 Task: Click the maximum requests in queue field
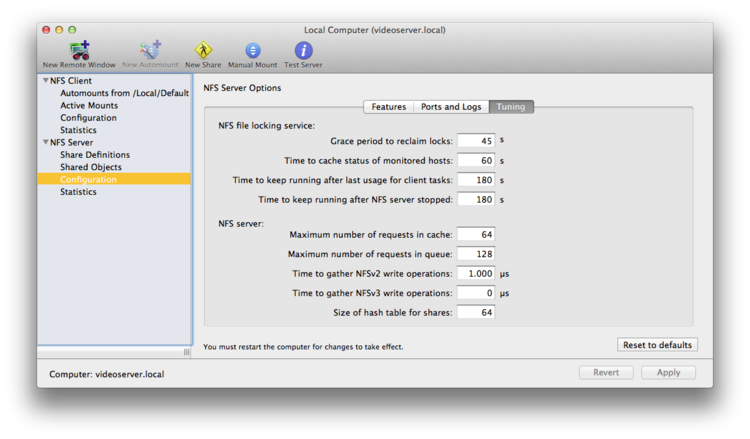[x=476, y=254]
